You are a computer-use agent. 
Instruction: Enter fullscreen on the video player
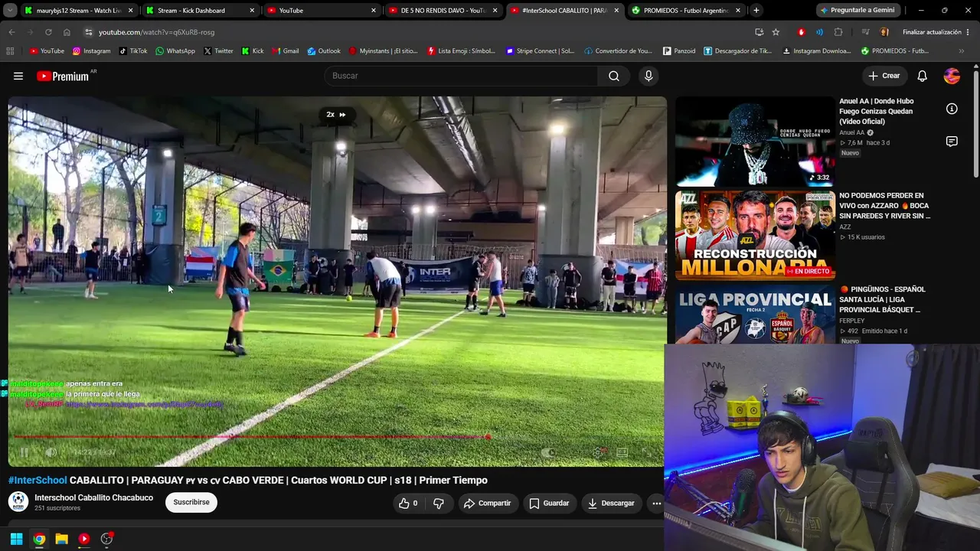point(646,452)
